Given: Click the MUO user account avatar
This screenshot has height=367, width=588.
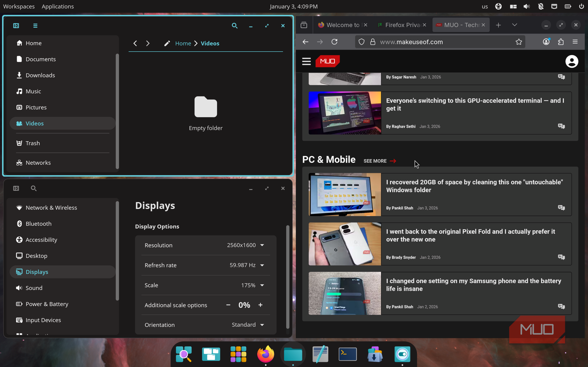Looking at the screenshot, I should point(572,61).
